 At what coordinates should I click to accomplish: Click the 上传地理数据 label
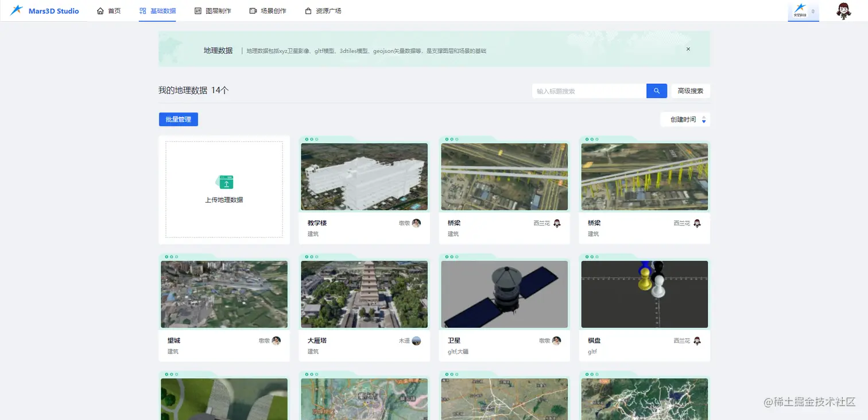pyautogui.click(x=224, y=200)
